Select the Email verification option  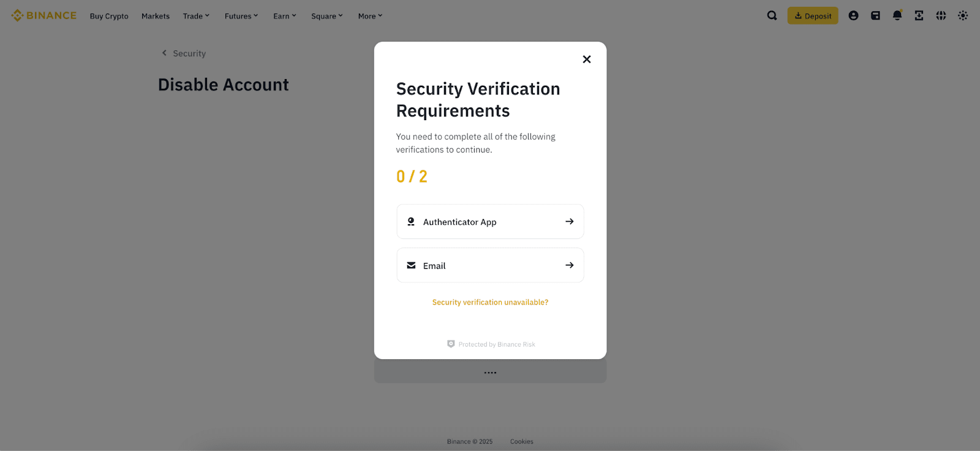[490, 265]
